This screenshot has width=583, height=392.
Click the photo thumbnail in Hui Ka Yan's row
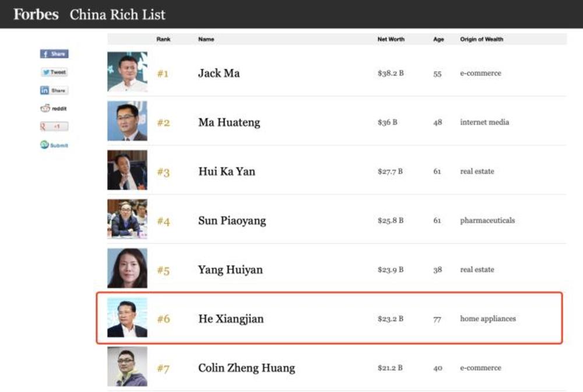127,171
